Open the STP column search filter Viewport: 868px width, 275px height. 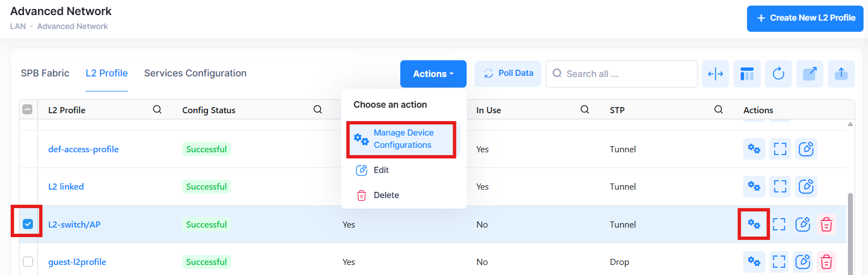[x=719, y=110]
